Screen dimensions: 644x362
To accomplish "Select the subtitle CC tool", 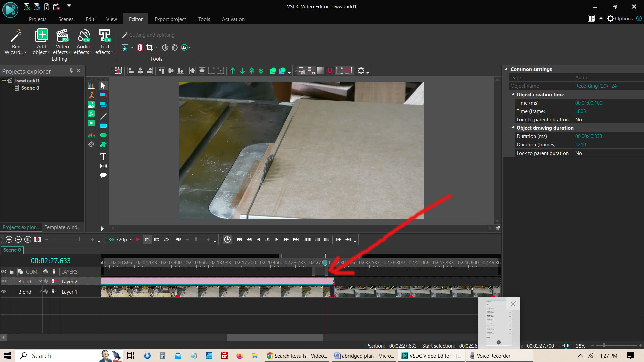I will 103,166.
